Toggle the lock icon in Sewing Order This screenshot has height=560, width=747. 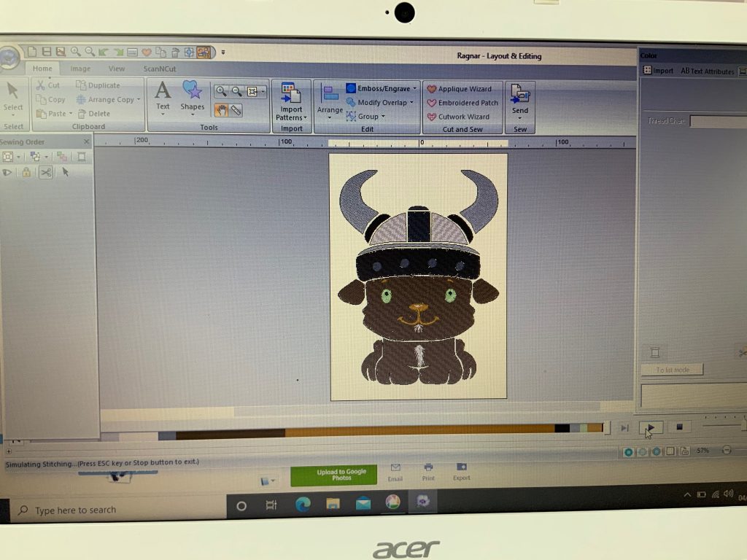(x=26, y=172)
